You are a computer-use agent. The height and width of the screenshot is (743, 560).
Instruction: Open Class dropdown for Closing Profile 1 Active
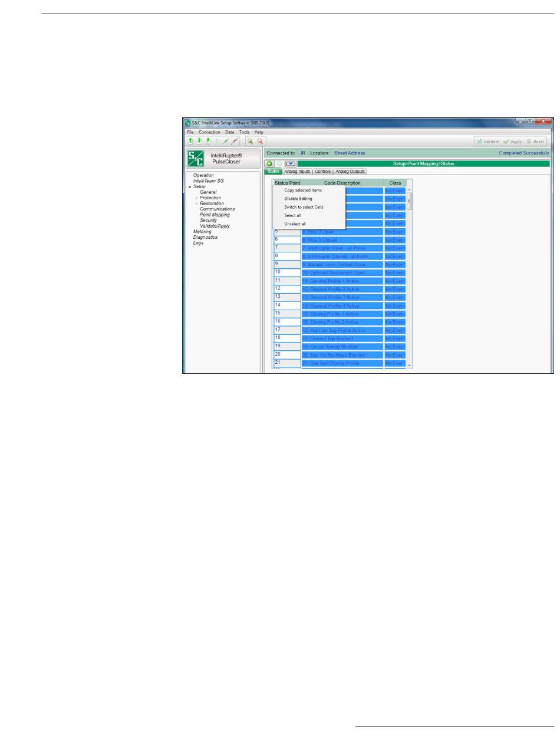[x=395, y=314]
